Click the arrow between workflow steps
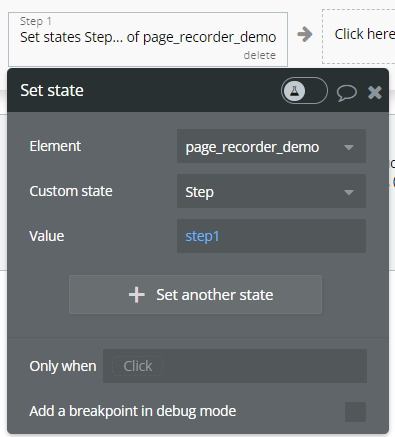395x437 pixels. (305, 34)
